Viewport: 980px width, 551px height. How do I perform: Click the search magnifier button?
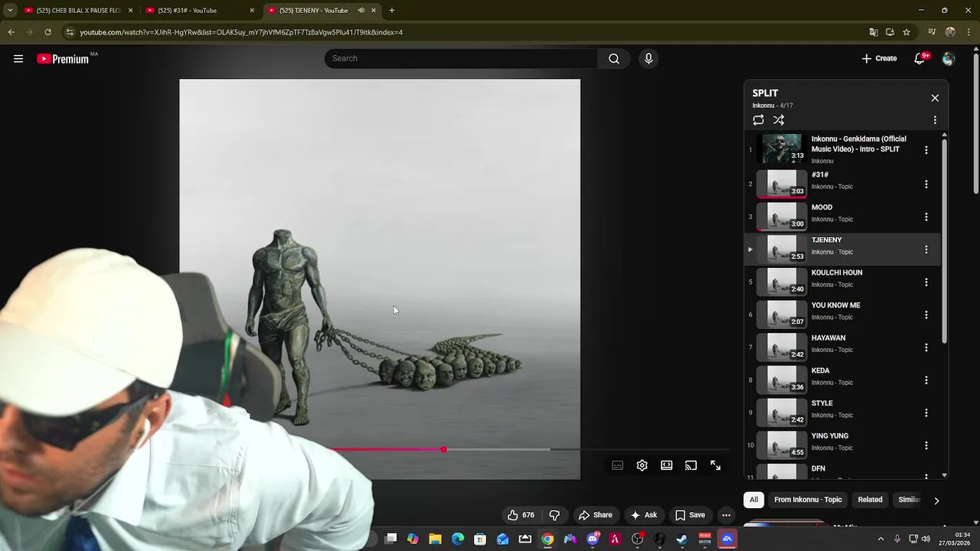coord(614,59)
